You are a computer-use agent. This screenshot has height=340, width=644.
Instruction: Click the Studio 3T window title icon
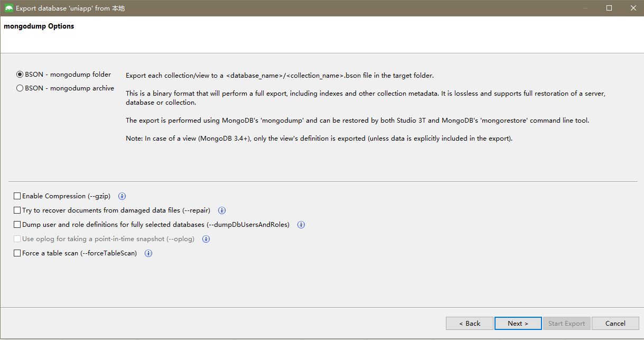click(9, 8)
